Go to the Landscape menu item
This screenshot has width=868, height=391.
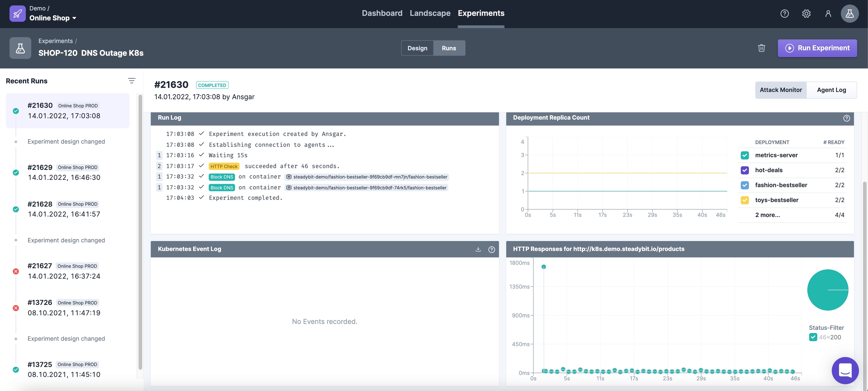[x=430, y=13]
